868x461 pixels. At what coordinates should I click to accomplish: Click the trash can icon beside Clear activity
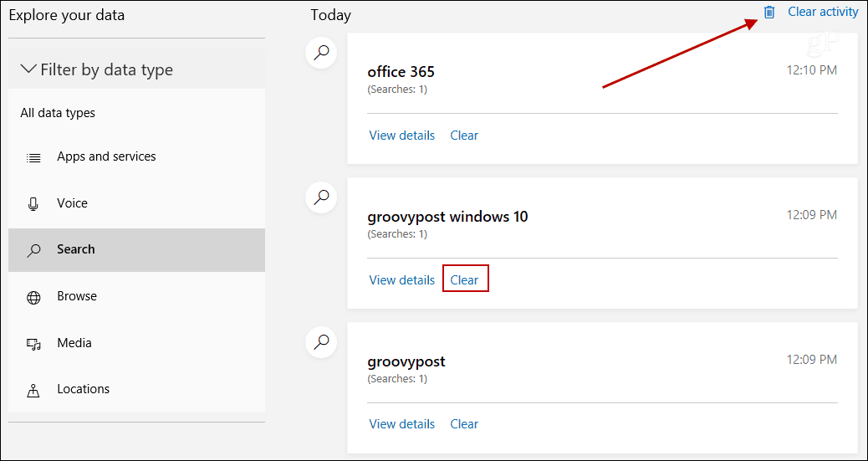point(769,13)
